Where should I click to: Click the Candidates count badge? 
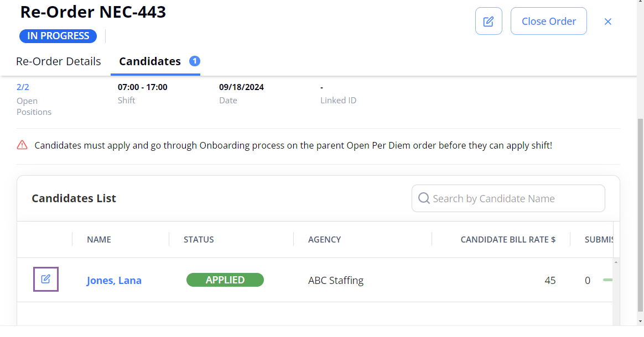[195, 61]
